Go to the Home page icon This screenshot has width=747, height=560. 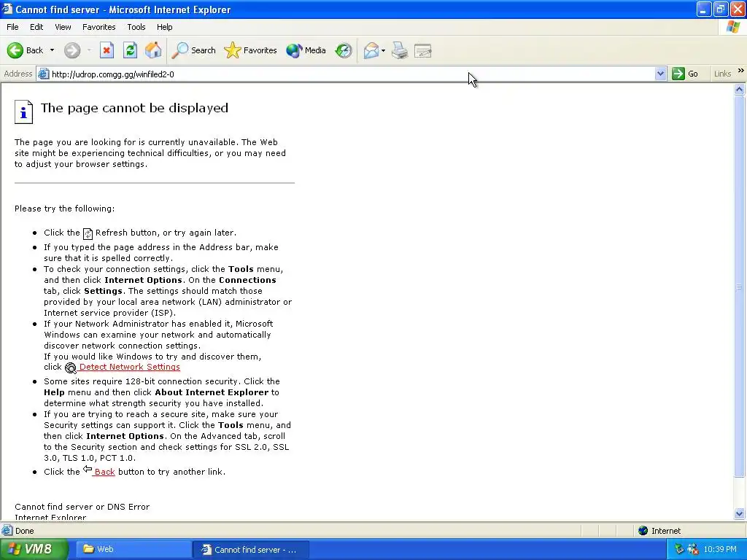(x=153, y=50)
